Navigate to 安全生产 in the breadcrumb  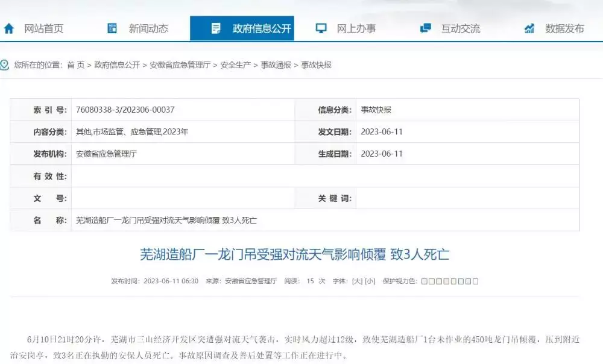pos(235,65)
